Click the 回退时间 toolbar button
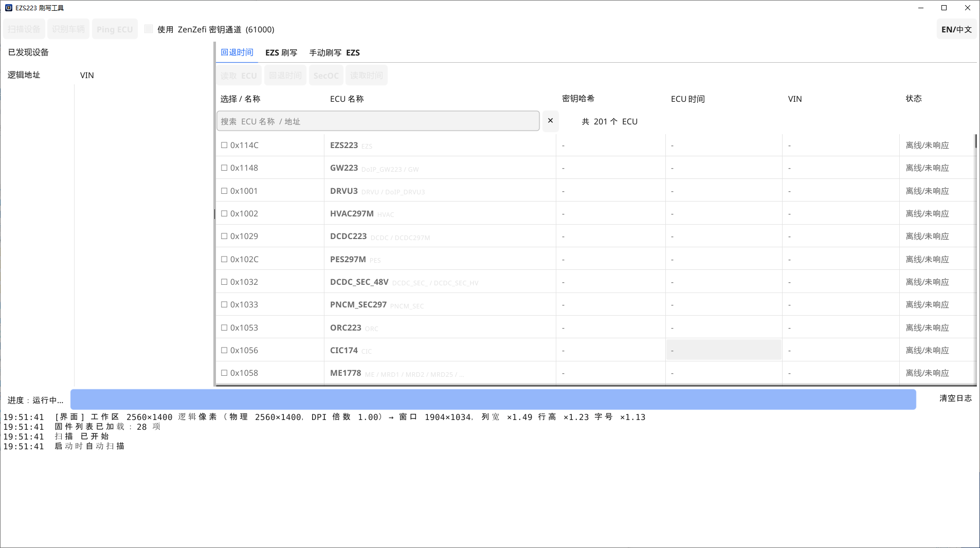980x548 pixels. [285, 76]
